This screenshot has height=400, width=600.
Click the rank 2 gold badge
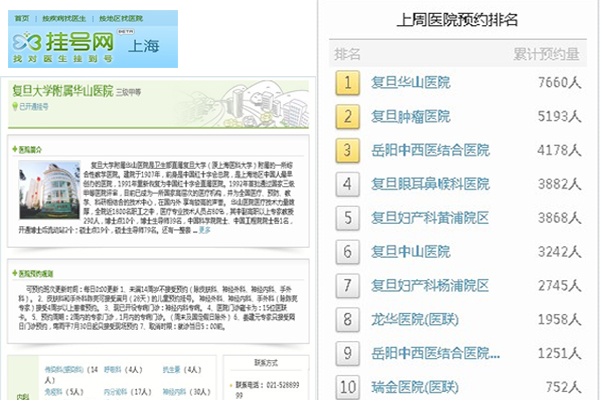point(347,117)
